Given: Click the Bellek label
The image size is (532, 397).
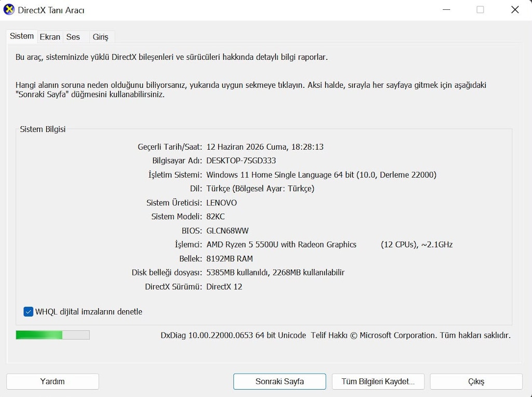Looking at the screenshot, I should pyautogui.click(x=191, y=259).
